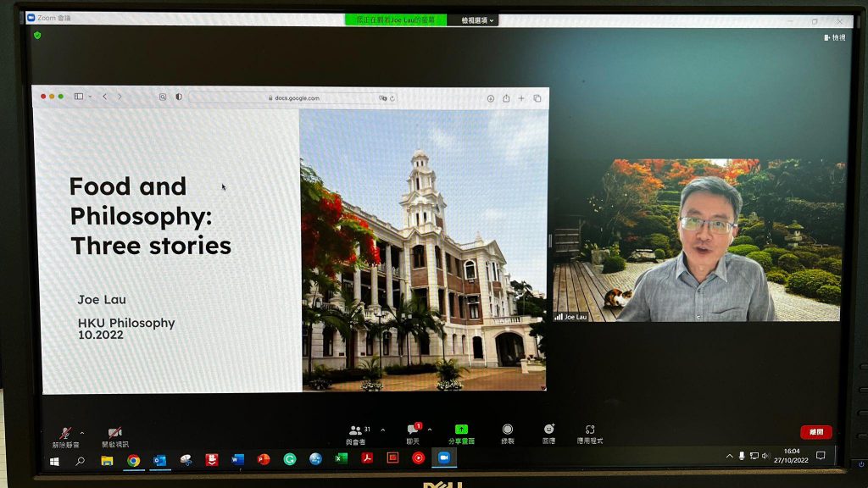868x488 pixels.
Task: Click the volume icon in system tray
Action: point(765,456)
